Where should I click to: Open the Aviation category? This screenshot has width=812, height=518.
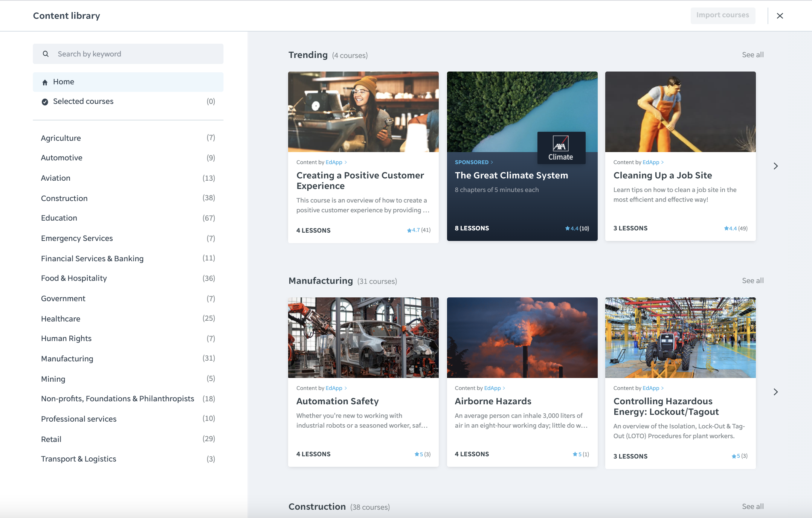click(128, 178)
